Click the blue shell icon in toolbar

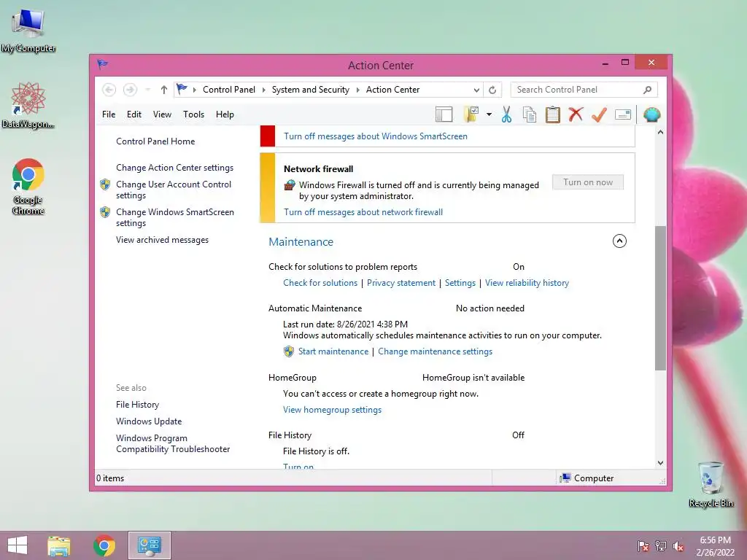pos(651,114)
